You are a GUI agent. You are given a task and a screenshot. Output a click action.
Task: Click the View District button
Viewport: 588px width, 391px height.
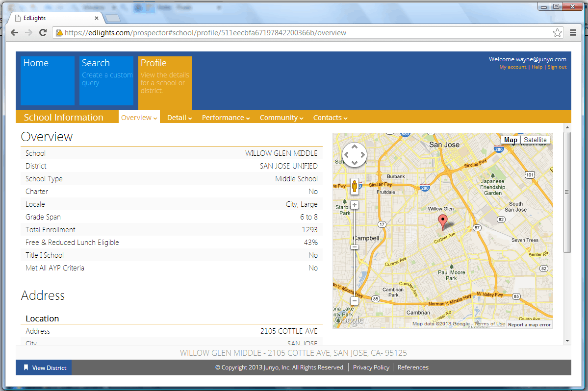44,368
